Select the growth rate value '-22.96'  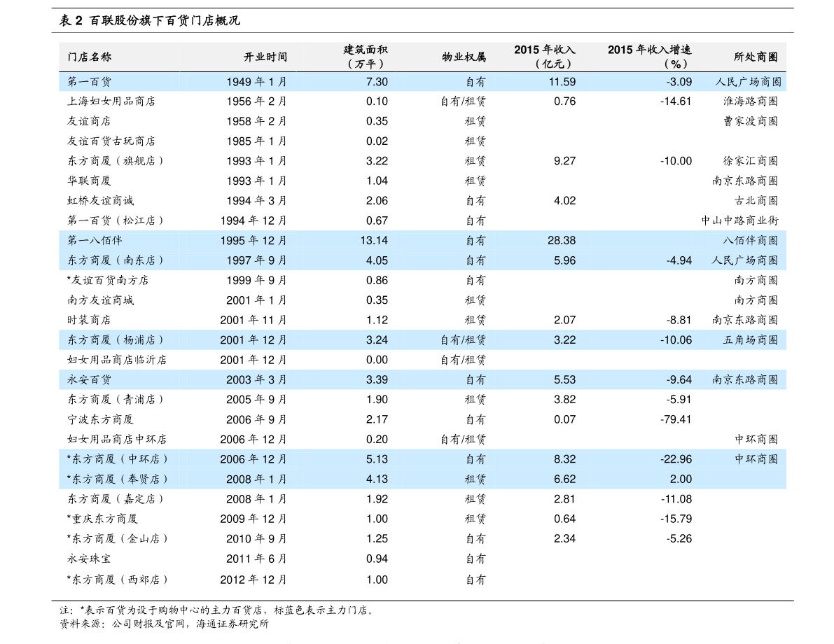click(x=676, y=459)
